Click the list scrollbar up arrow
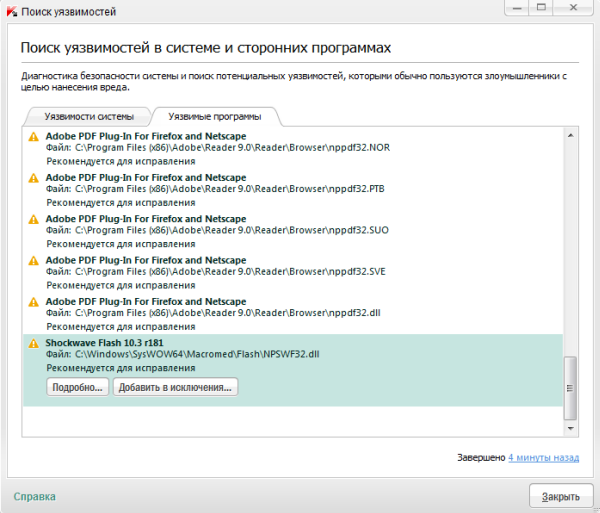This screenshot has height=513, width=600. 571,135
